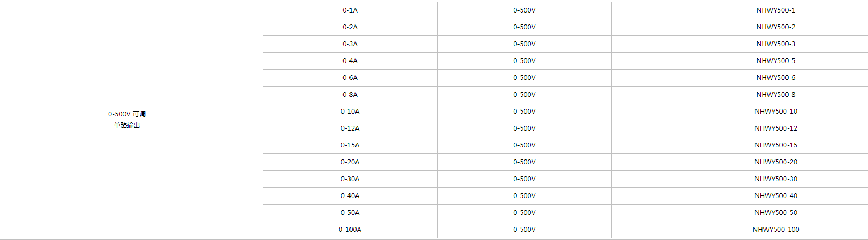Select the NHWY500-2 model number
The image size is (868, 240).
(x=776, y=27)
